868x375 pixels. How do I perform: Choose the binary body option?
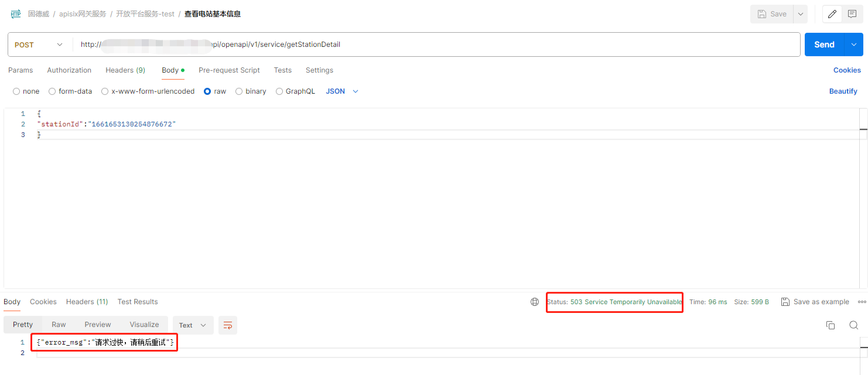tap(239, 91)
